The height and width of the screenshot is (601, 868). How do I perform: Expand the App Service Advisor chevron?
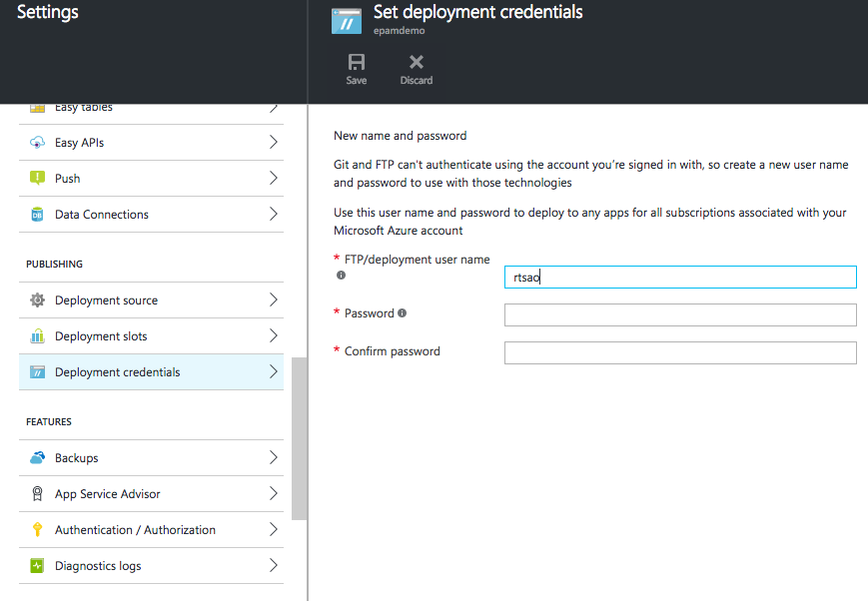(274, 493)
